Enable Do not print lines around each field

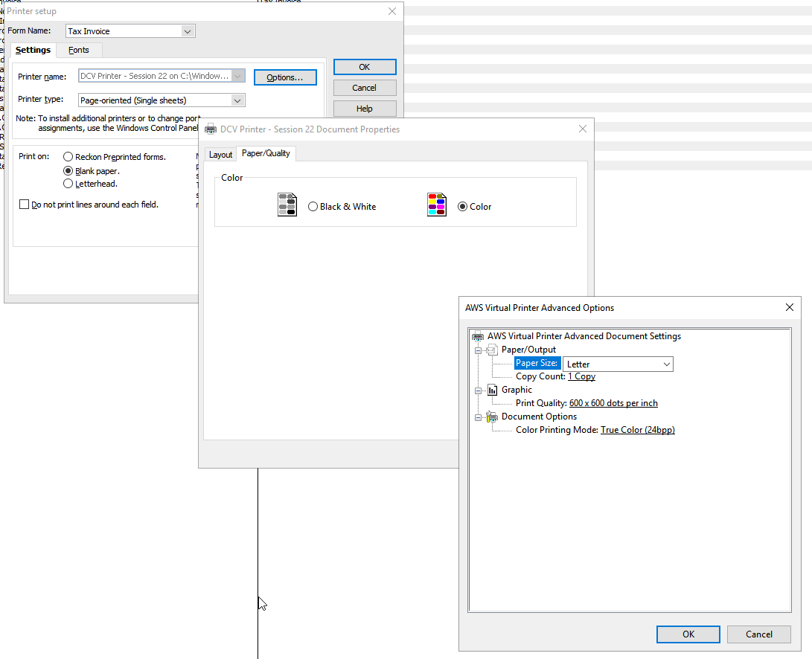24,205
